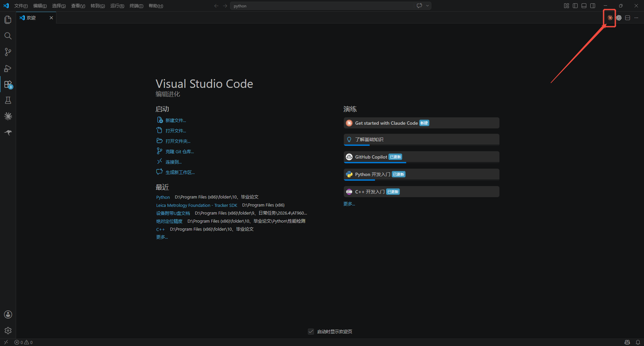Open the 文件(F) menu
Image resolution: width=644 pixels, height=346 pixels.
21,6
